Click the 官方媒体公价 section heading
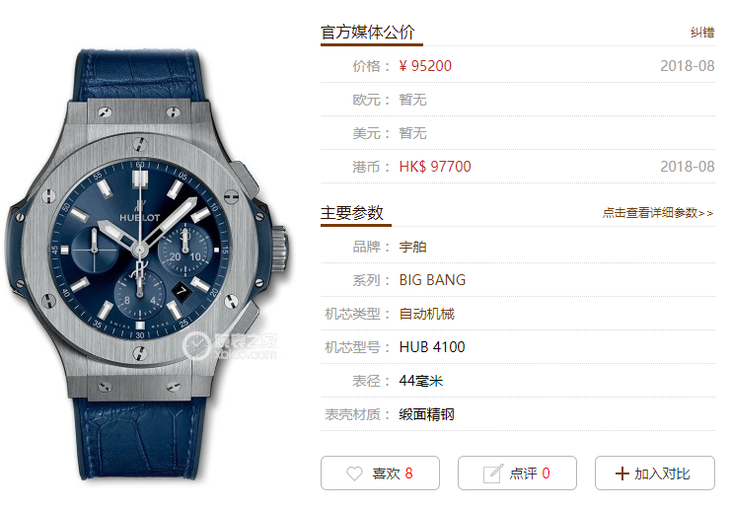The image size is (730, 509). tap(367, 32)
